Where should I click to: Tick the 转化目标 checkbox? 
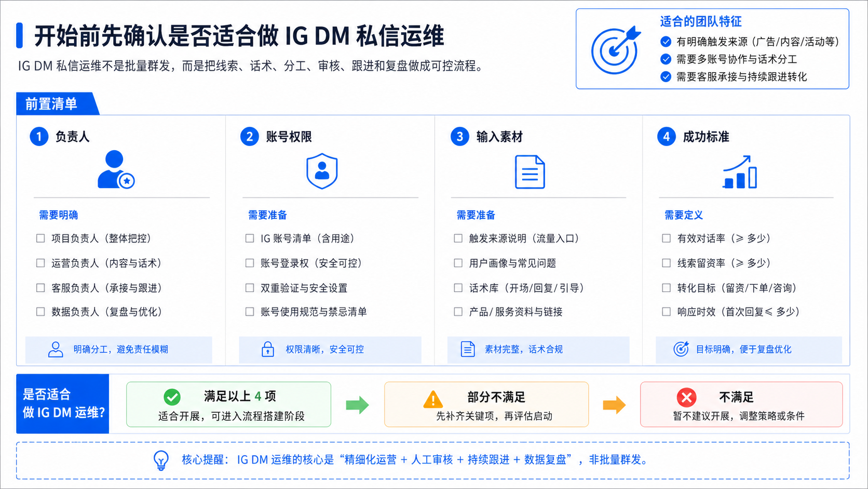[x=667, y=287]
